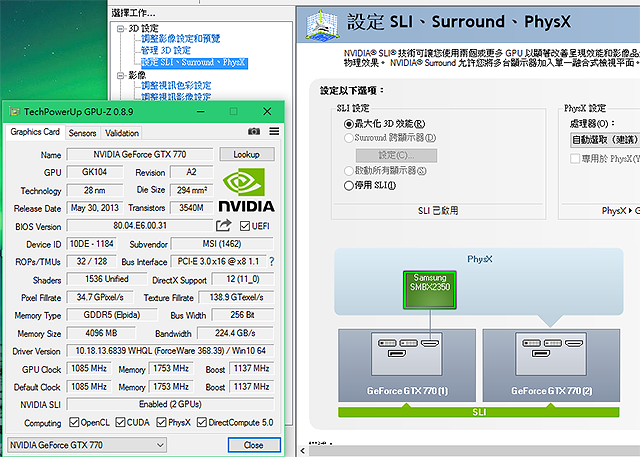Click the PCI-E 3.0 x16 @x8 1.1 value

tap(218, 261)
